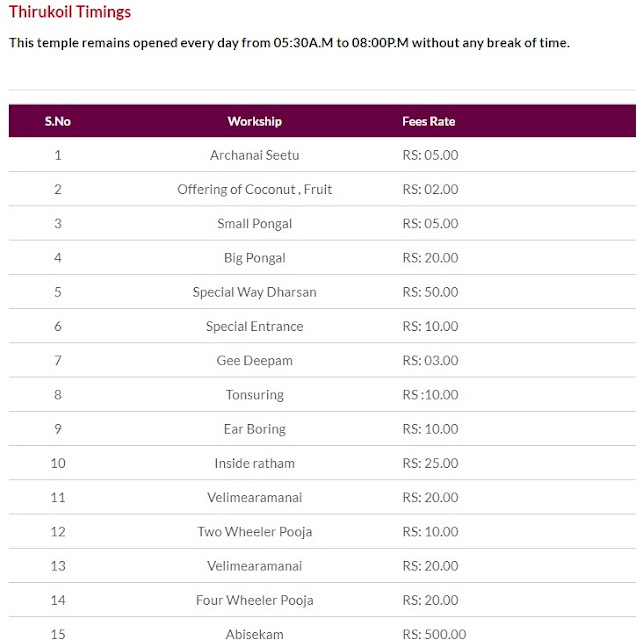Click the Thirukoil Timings heading

pyautogui.click(x=70, y=12)
